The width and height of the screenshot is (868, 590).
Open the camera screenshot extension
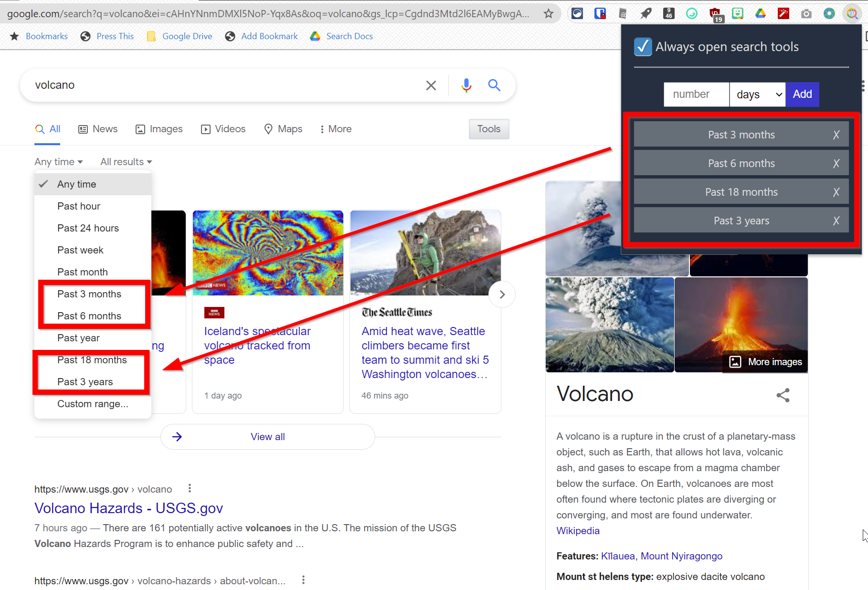point(806,13)
